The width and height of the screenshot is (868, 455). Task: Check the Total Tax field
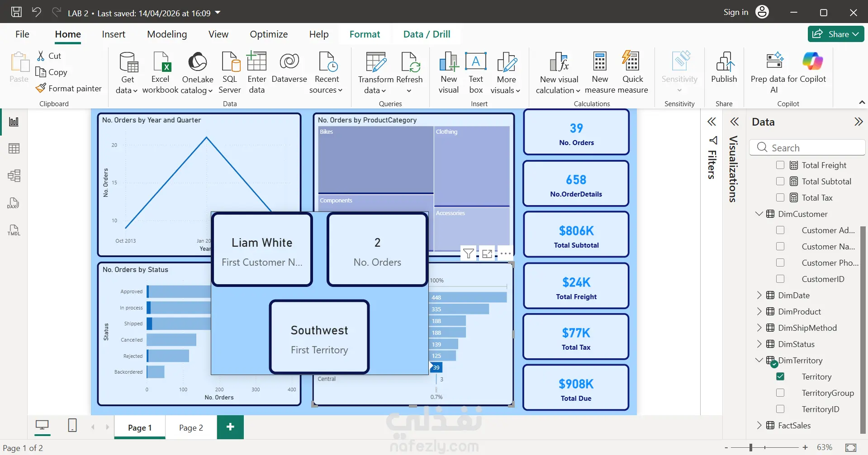click(x=780, y=197)
